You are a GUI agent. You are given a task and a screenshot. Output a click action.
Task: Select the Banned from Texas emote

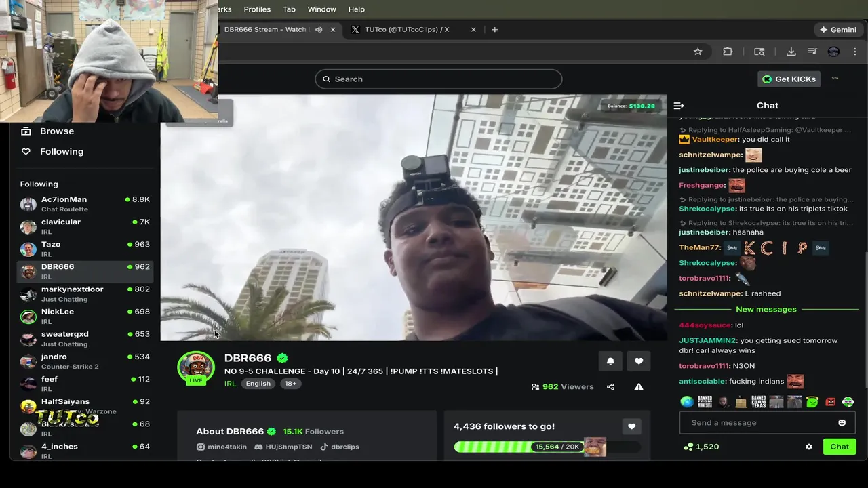coord(758,402)
